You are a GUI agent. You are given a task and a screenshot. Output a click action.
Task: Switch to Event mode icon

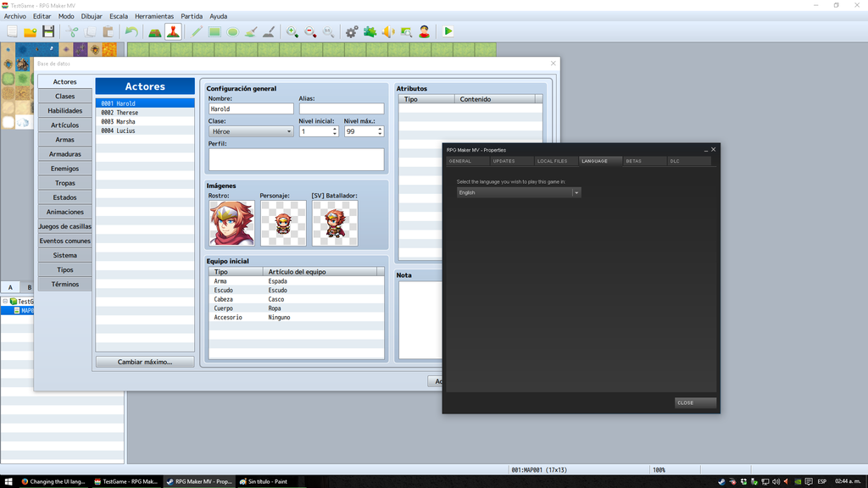tap(173, 31)
